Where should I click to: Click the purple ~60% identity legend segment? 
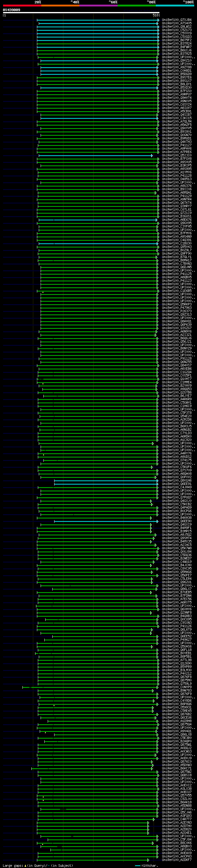pos(99,6)
